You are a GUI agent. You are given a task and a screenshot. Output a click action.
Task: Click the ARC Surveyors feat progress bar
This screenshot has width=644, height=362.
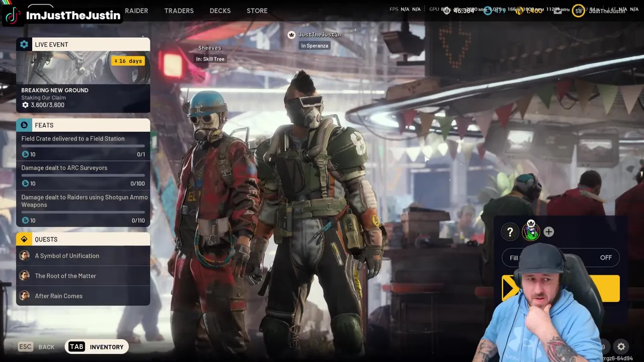83,175
